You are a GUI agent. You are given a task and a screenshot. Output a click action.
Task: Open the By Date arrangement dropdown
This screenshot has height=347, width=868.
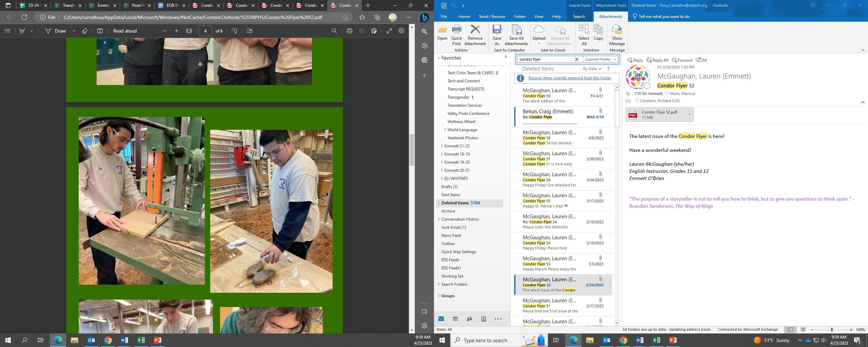pyautogui.click(x=592, y=69)
